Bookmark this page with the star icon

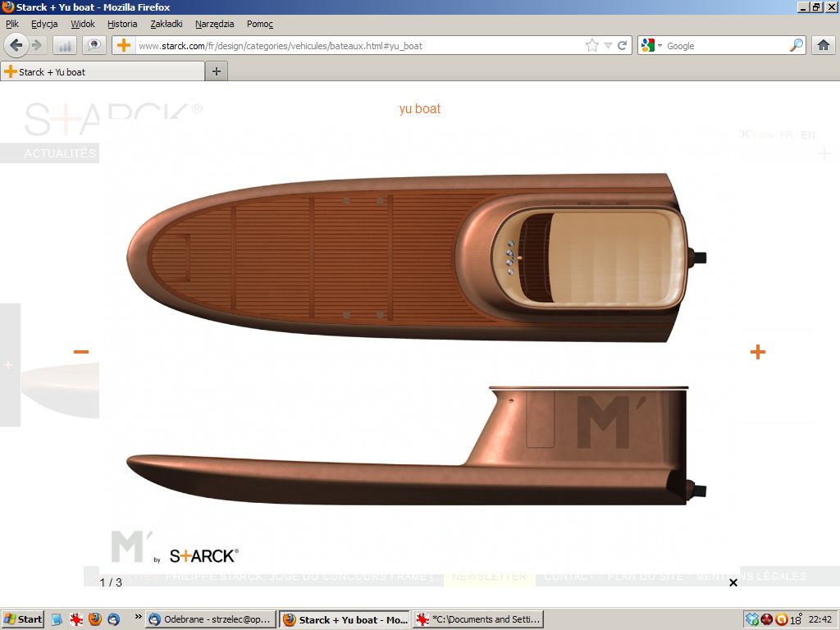[x=591, y=46]
